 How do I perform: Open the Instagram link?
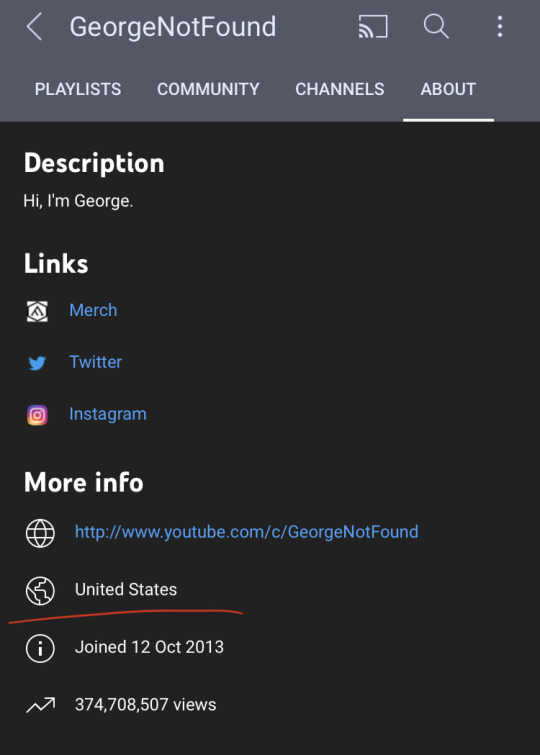click(108, 414)
